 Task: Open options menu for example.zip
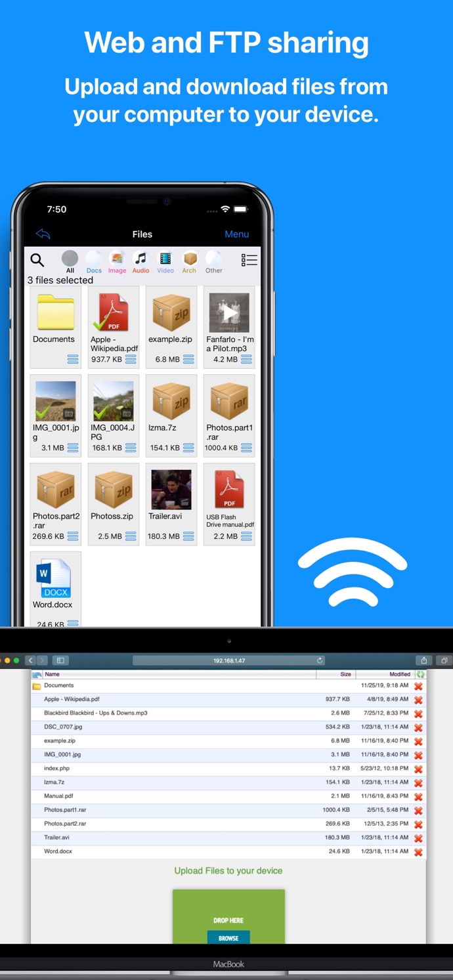pos(188,360)
